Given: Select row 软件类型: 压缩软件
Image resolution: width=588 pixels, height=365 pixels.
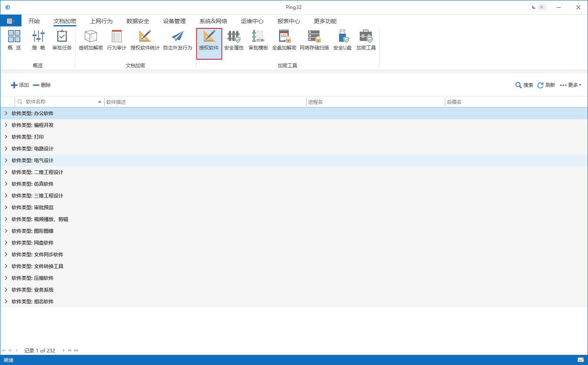Looking at the screenshot, I should pyautogui.click(x=294, y=278).
